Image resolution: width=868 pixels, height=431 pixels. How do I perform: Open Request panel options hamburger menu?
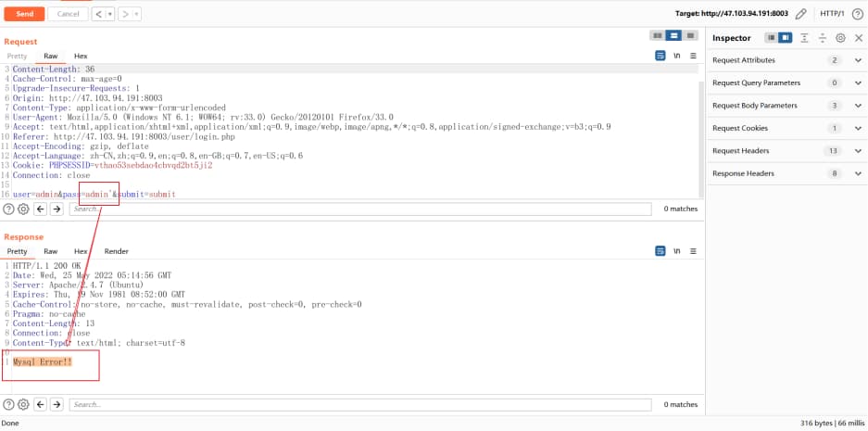click(693, 56)
